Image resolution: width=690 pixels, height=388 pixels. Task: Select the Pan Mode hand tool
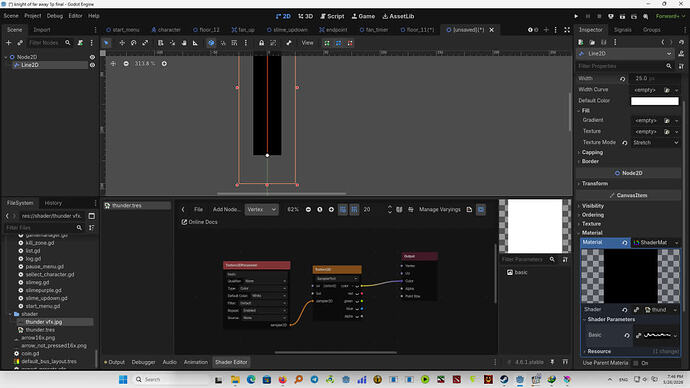click(184, 43)
